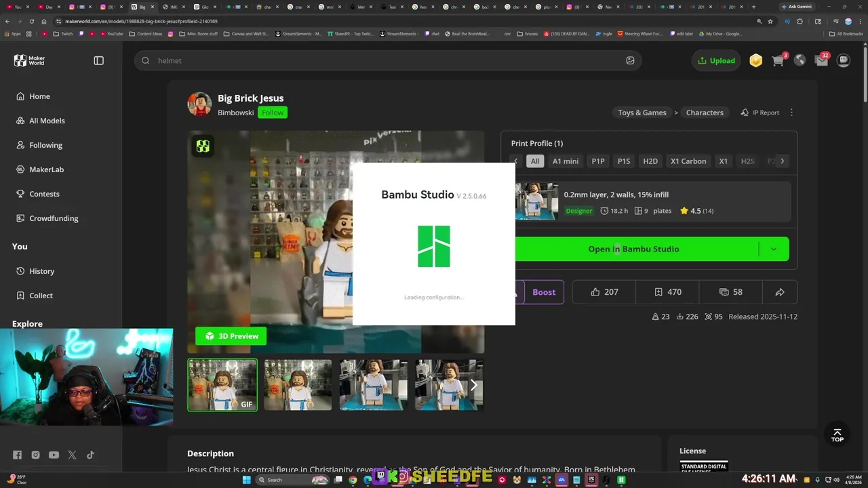Select the first GIF thumbnail

222,385
